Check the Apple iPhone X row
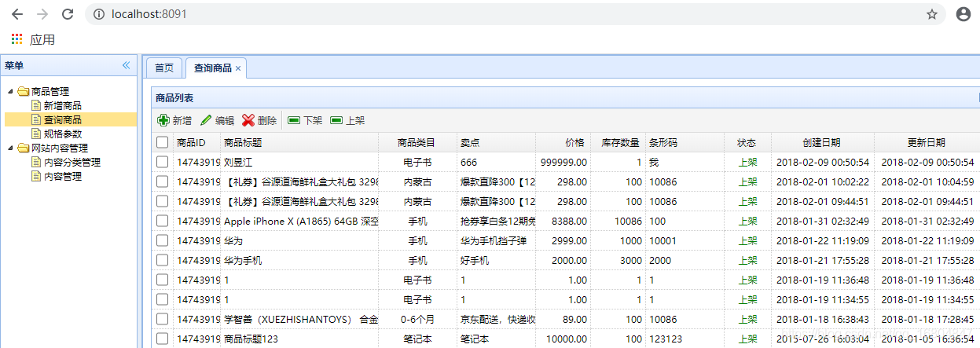Image resolution: width=980 pixels, height=348 pixels. coord(162,221)
